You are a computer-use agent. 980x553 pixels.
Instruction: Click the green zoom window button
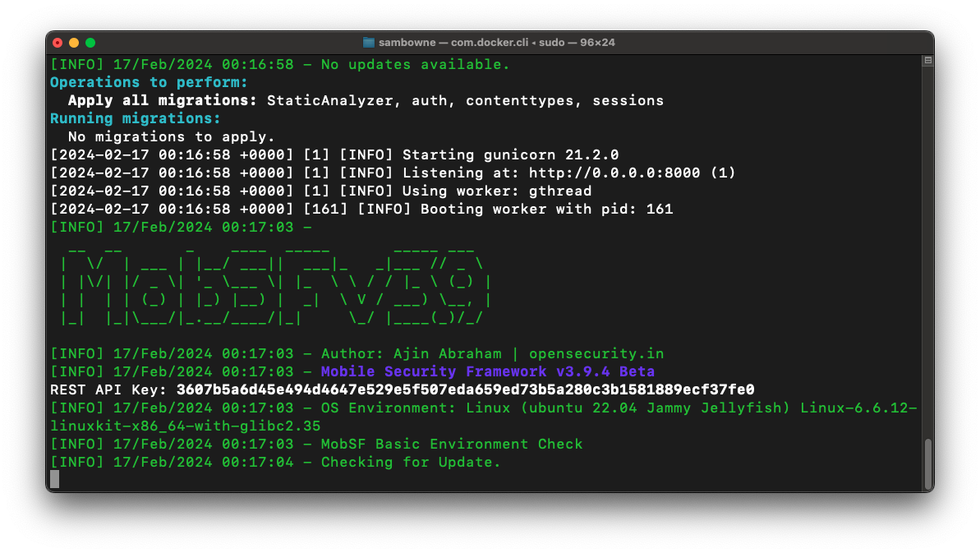point(90,43)
